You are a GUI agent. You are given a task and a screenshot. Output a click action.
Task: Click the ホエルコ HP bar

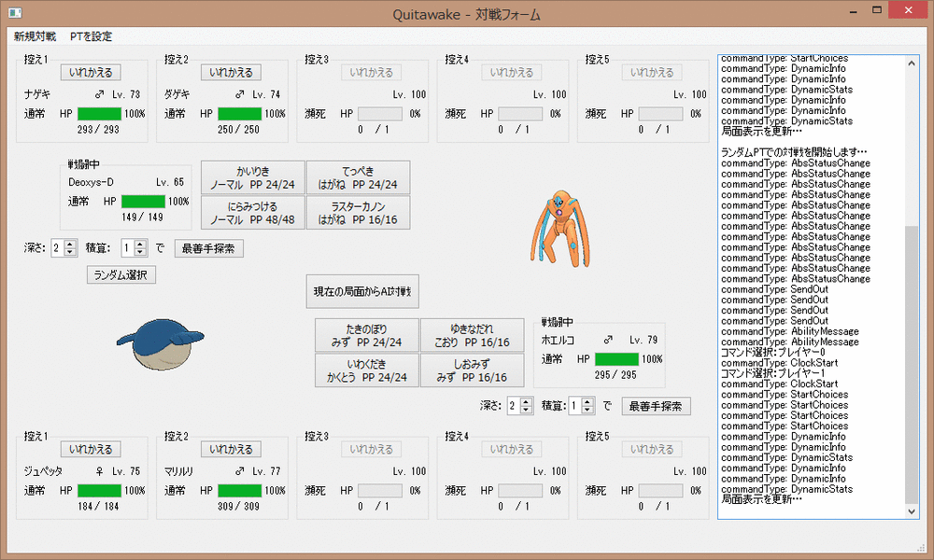tap(616, 359)
